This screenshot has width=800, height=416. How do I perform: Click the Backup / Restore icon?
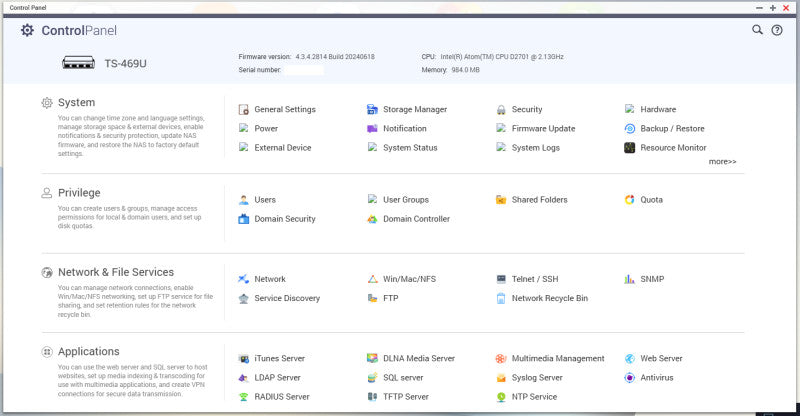click(630, 129)
